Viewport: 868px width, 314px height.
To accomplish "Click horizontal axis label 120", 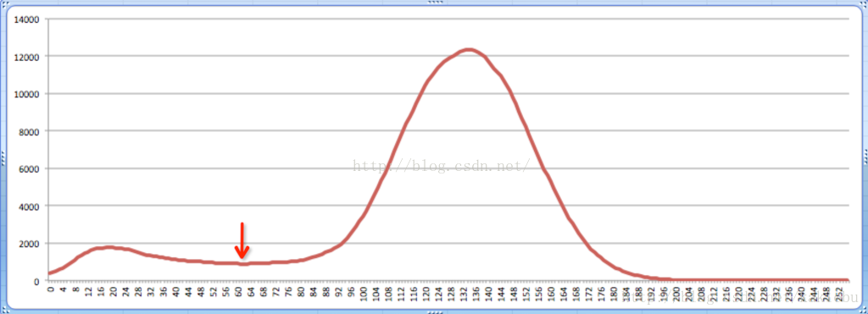I will click(x=426, y=293).
